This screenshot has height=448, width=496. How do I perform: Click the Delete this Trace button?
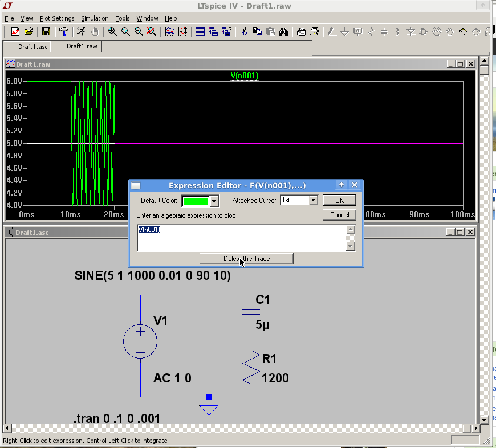tap(246, 259)
